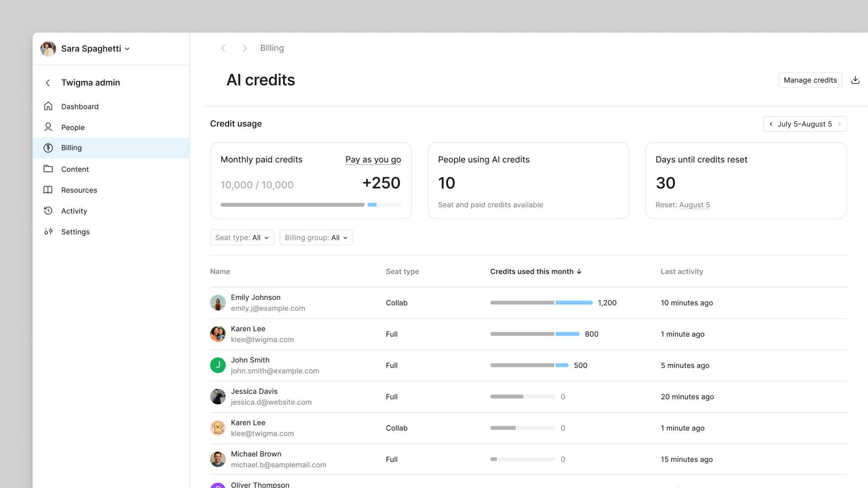The height and width of the screenshot is (488, 868).
Task: Click the Billing dollar icon
Action: coord(48,148)
